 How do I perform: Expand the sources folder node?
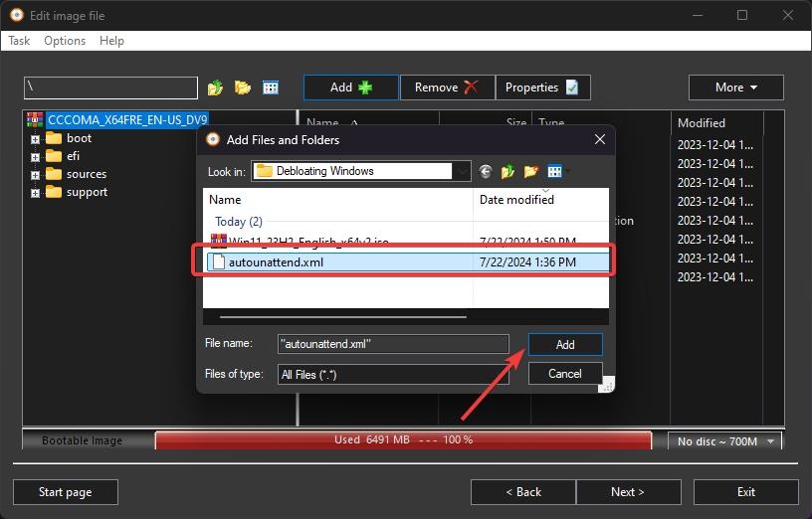(x=35, y=175)
